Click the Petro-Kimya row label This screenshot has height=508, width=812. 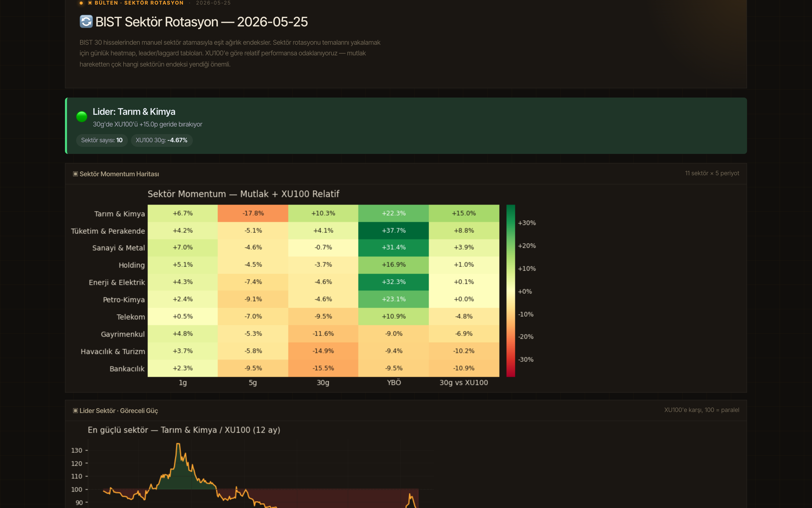[x=124, y=299]
